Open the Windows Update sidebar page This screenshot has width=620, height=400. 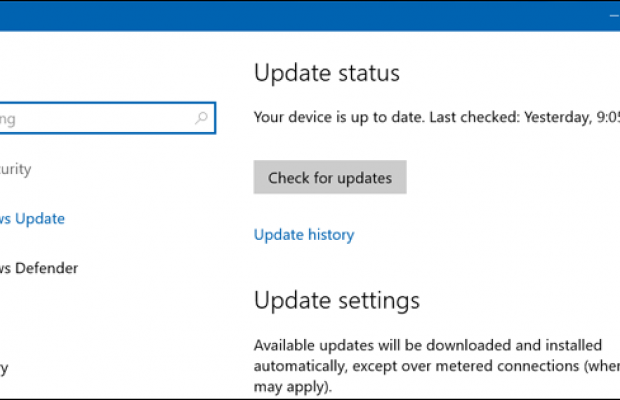pos(33,218)
